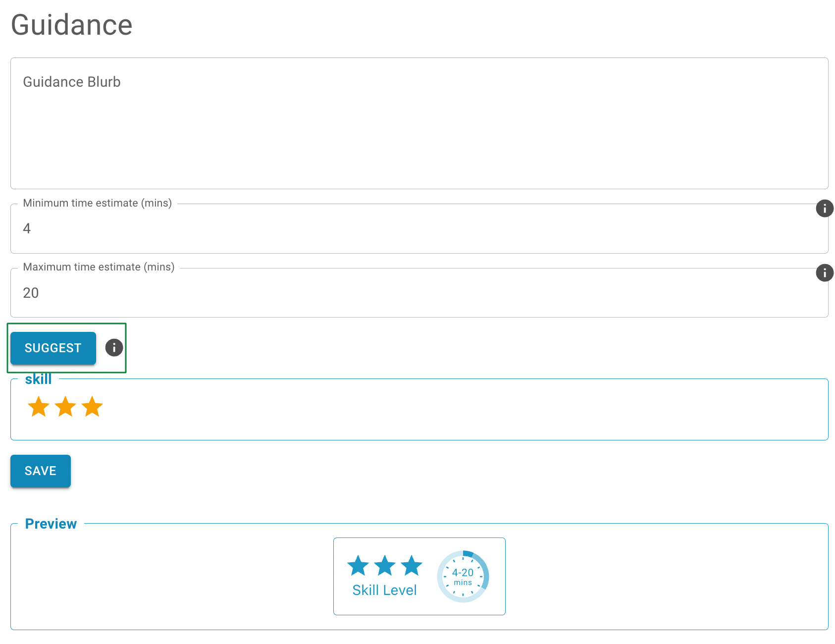Click the first blue star in Preview

358,566
